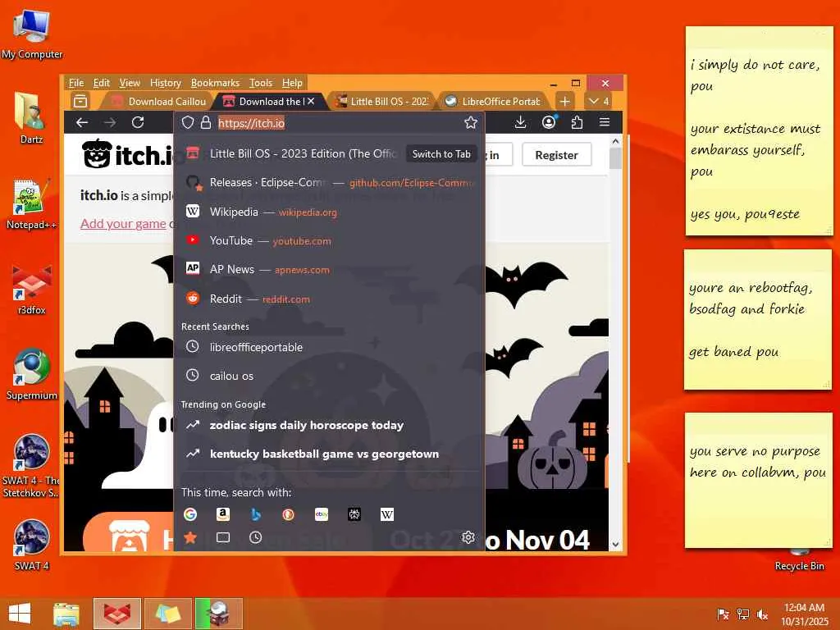
Task: Select the Little Bill OS - 202 tab
Action: coord(381,101)
